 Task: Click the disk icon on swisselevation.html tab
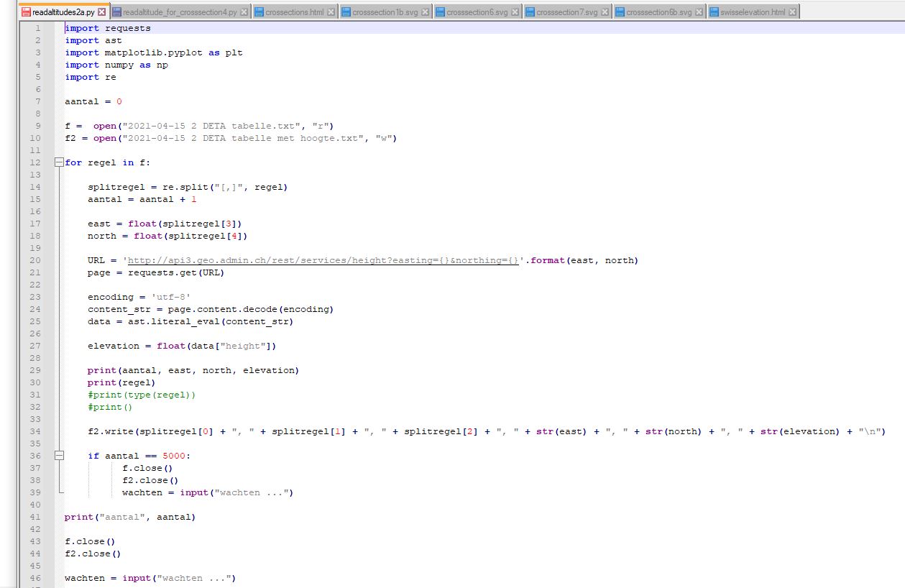tap(714, 12)
